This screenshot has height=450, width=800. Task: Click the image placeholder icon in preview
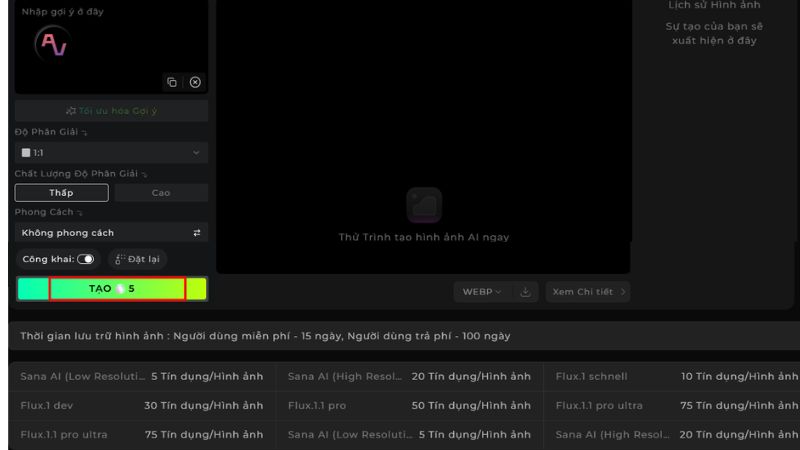tap(424, 205)
